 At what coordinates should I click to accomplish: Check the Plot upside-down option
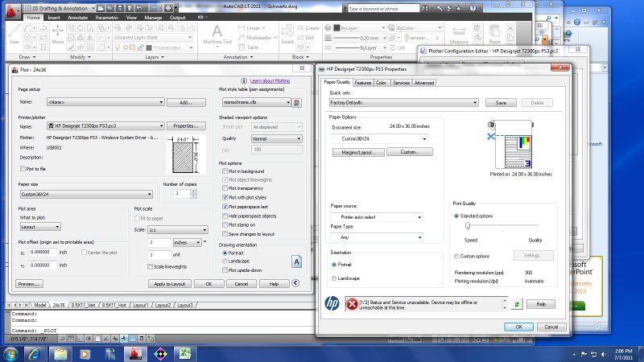click(224, 268)
